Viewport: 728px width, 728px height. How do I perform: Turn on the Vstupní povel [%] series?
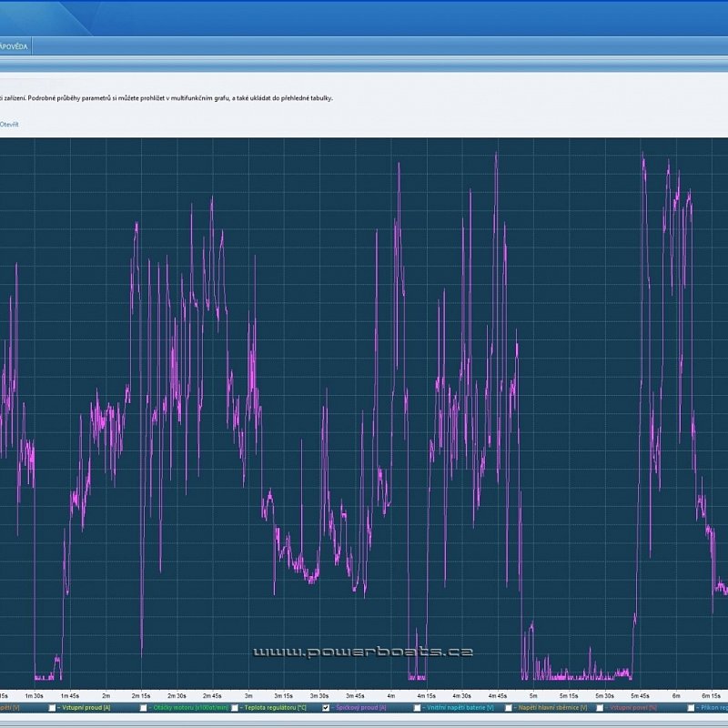point(599,707)
